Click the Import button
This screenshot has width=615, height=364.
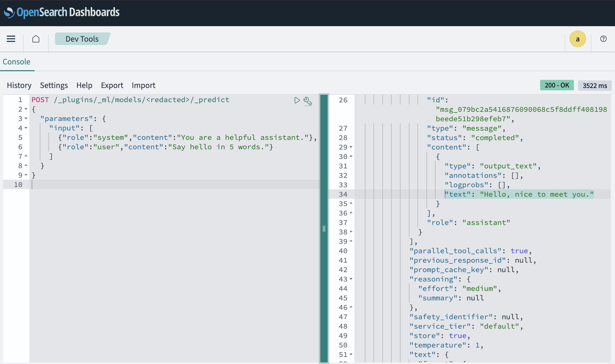[x=143, y=85]
